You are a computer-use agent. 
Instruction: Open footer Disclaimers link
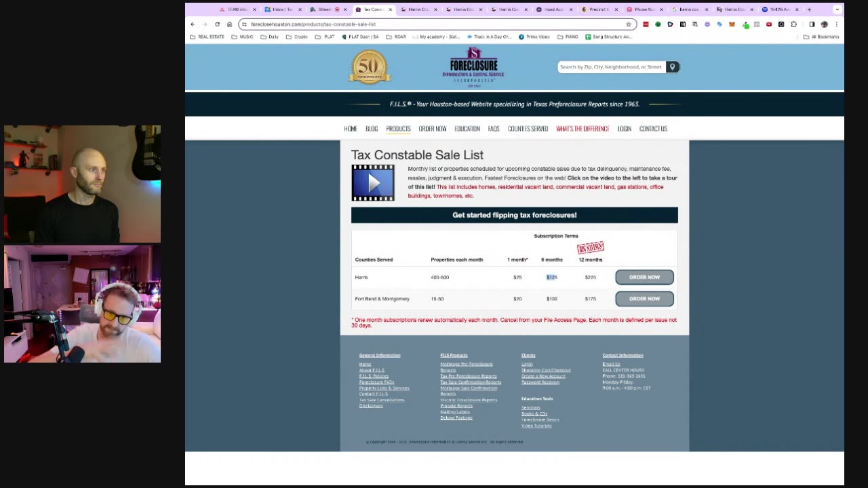(x=371, y=406)
